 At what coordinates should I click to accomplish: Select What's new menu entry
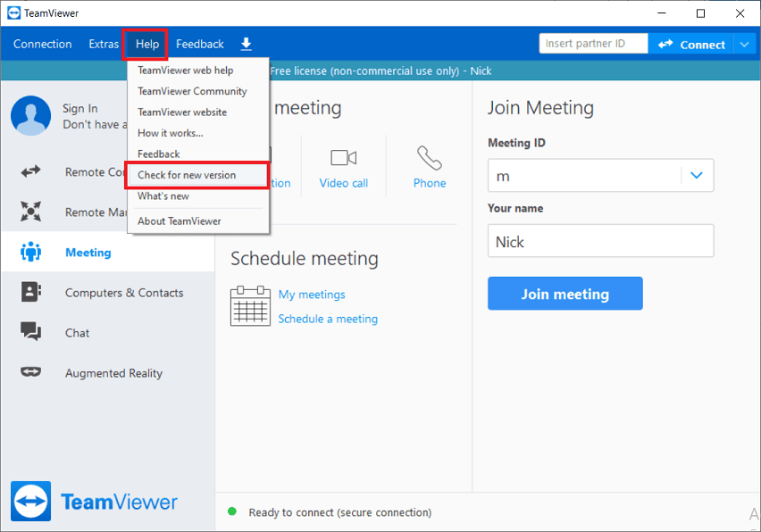197,195
